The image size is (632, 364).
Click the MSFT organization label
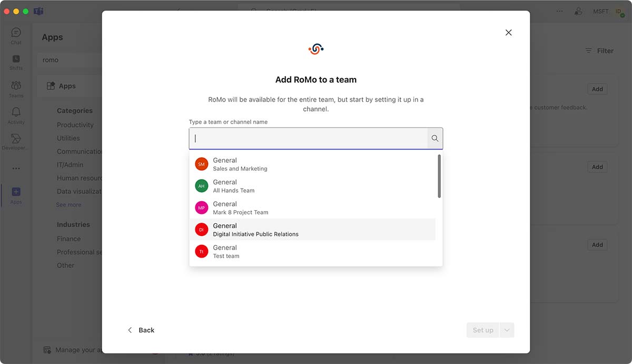click(x=601, y=11)
